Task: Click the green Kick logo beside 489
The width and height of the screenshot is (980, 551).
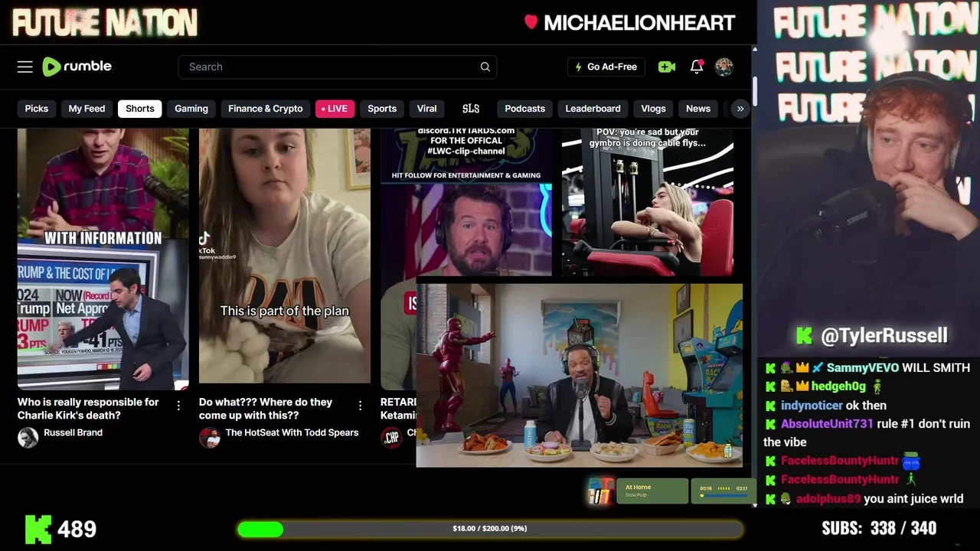Action: coord(38,529)
